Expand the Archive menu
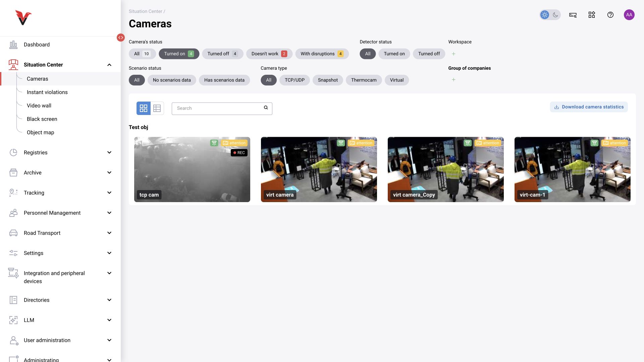The height and width of the screenshot is (362, 644). pos(109,173)
